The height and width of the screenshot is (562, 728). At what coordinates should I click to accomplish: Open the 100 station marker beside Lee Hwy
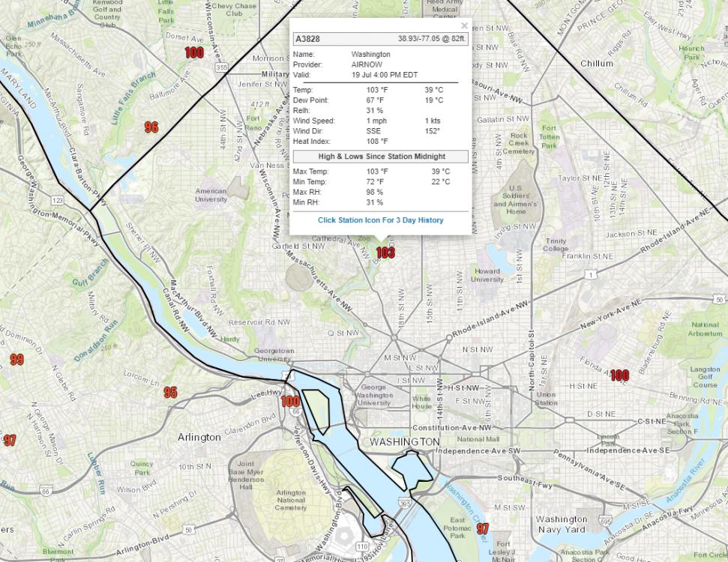tap(290, 402)
